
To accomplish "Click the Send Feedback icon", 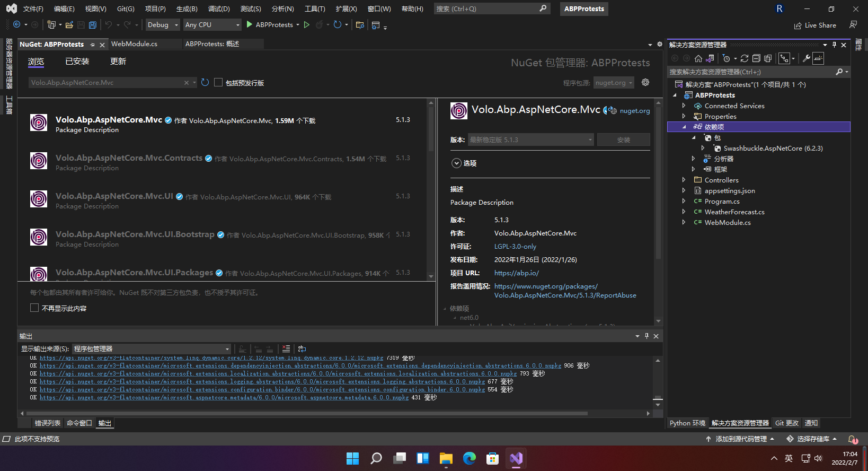I will [853, 25].
